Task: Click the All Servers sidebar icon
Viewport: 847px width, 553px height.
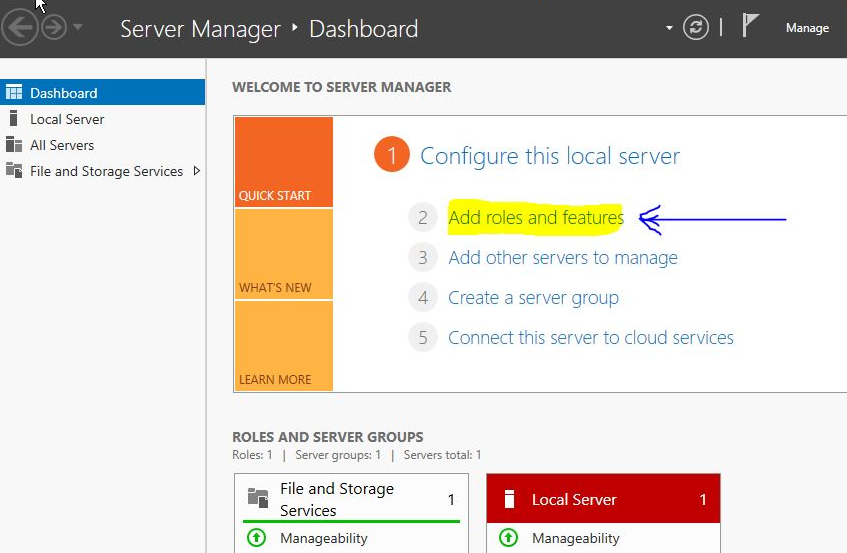Action: [14, 145]
